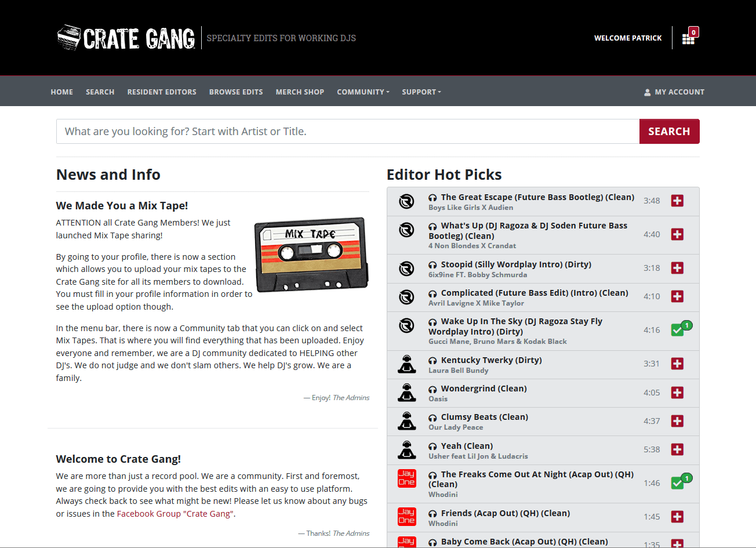Add Friends (Acap Out) to crate
756x548 pixels.
coord(677,517)
